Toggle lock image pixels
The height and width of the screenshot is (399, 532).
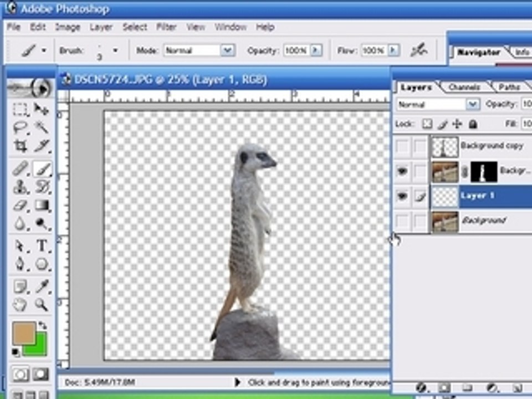point(442,125)
